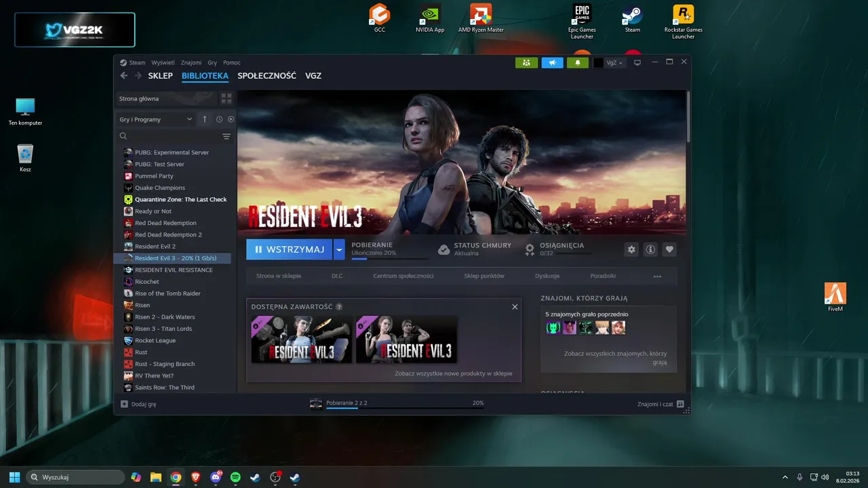
Task: Open the Znajomi i czat button
Action: (661, 404)
